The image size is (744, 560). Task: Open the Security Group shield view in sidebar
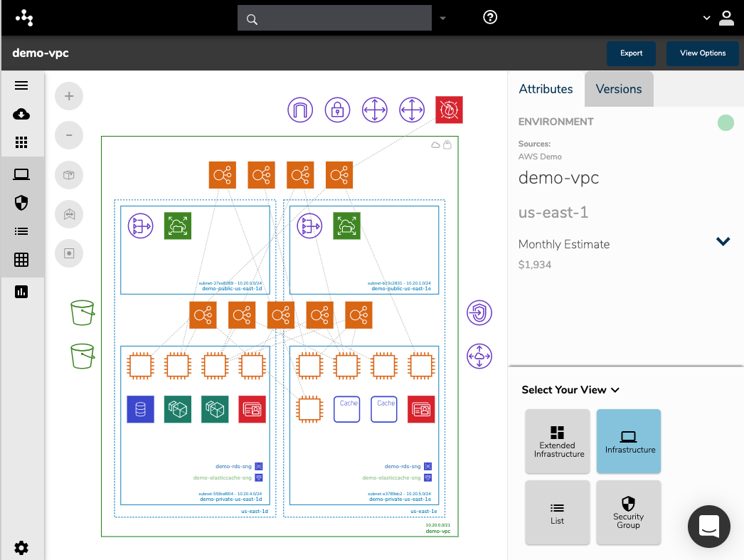tap(21, 202)
